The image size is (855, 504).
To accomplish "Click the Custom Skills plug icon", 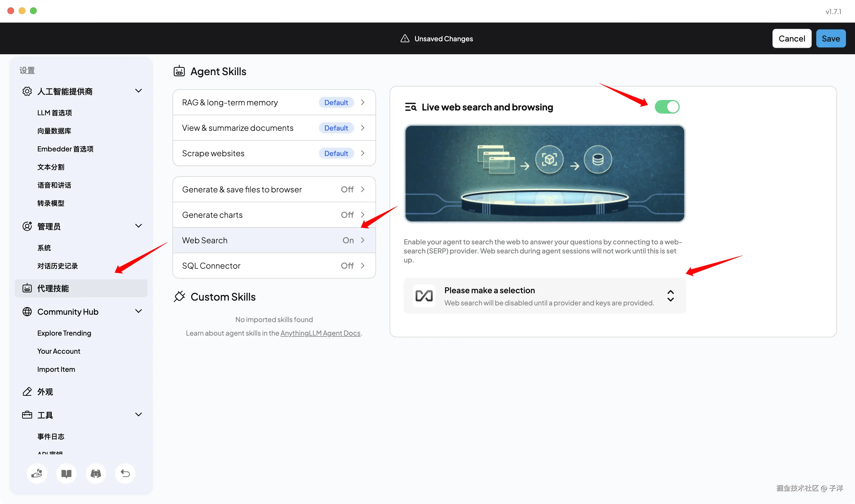I will pyautogui.click(x=179, y=296).
